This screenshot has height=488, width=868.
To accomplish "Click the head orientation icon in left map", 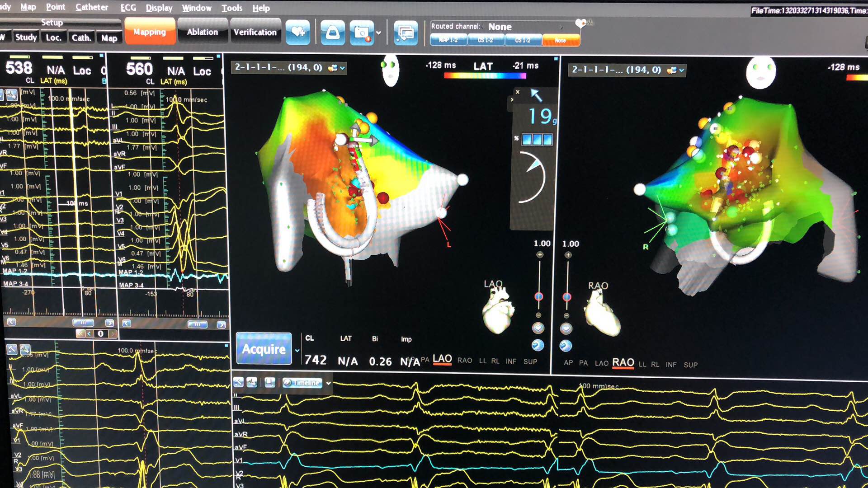I will click(390, 70).
